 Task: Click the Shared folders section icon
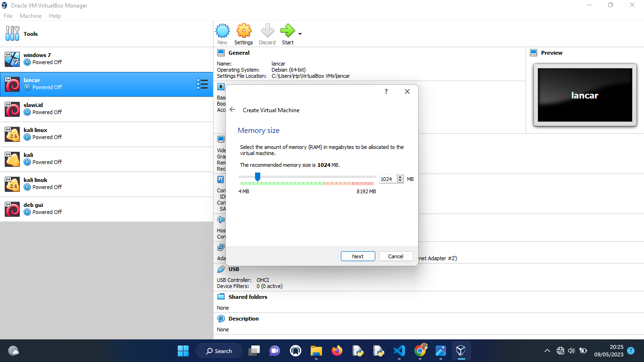point(221,297)
